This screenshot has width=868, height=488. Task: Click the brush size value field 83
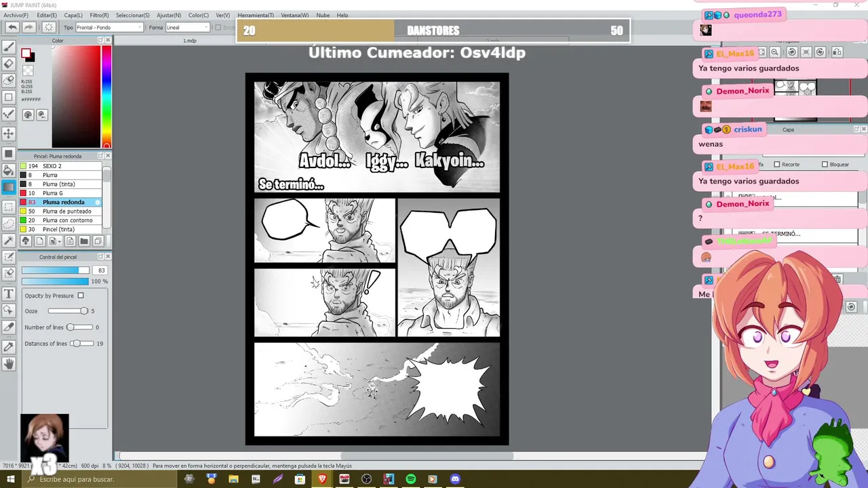(101, 270)
